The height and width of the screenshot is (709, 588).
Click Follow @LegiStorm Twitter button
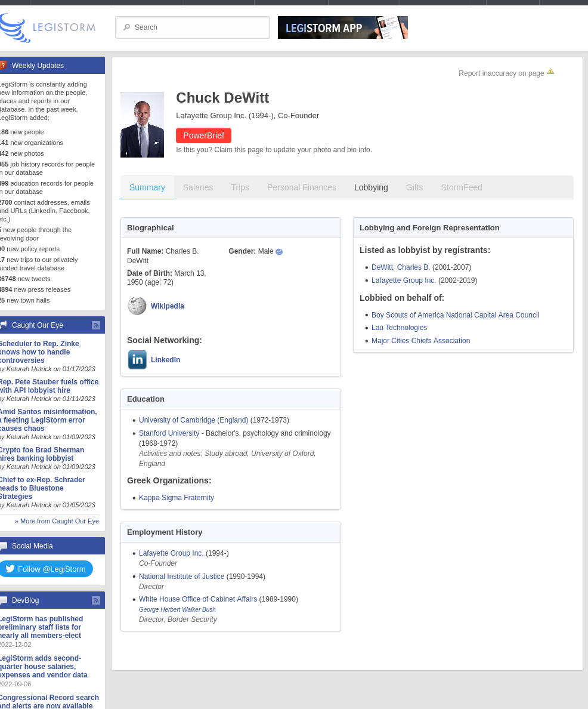click(x=46, y=569)
